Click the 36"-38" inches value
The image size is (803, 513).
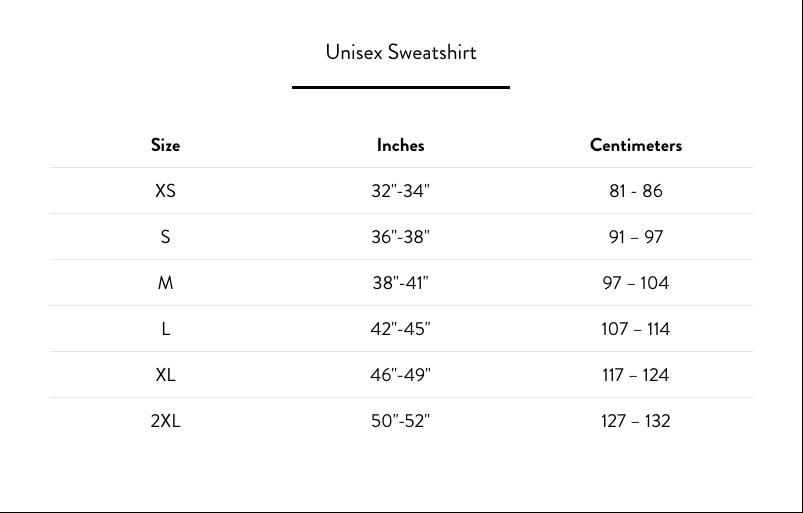pos(400,237)
